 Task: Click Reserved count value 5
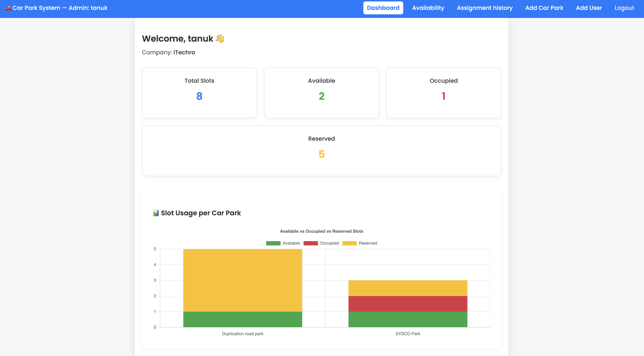click(x=321, y=154)
